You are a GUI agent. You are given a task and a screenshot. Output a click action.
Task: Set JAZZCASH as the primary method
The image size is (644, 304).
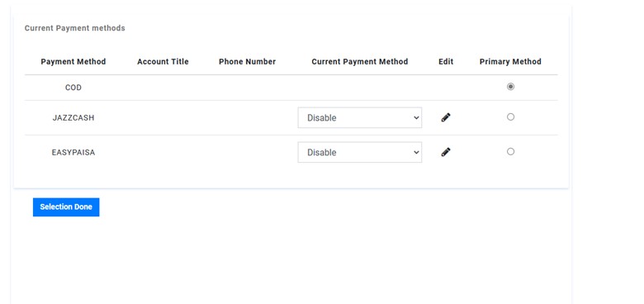pos(510,117)
